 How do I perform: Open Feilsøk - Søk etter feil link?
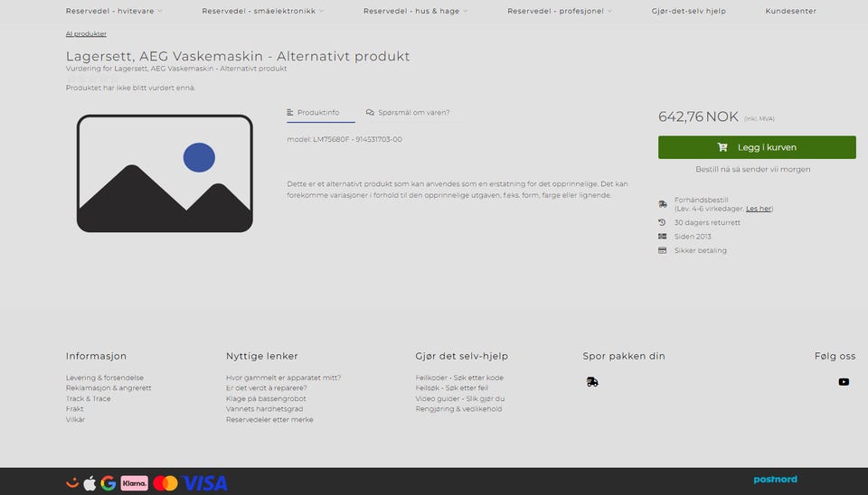452,388
